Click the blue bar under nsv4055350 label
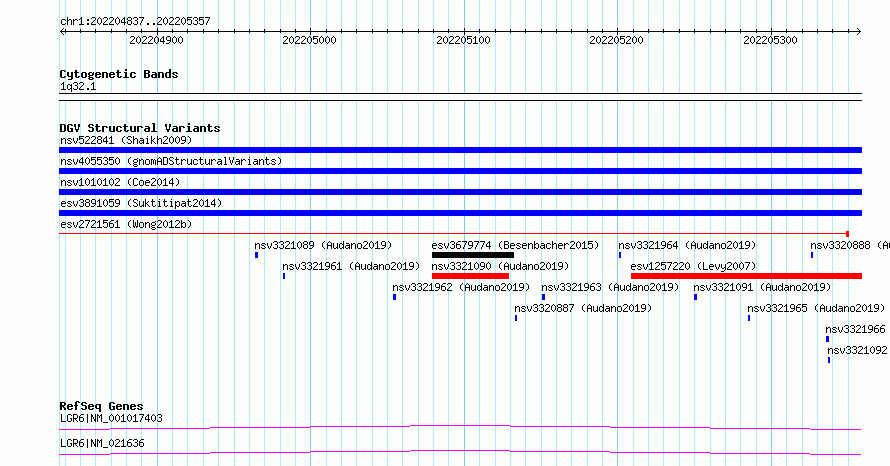The width and height of the screenshot is (890, 466). [x=460, y=171]
